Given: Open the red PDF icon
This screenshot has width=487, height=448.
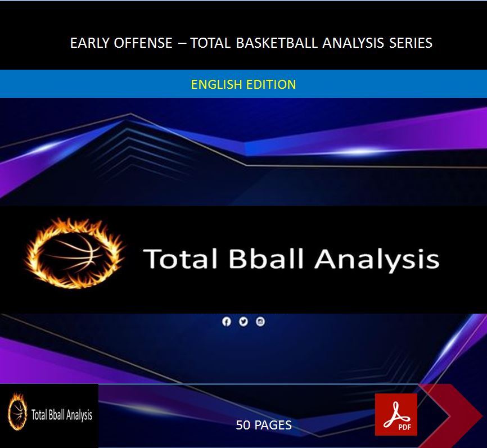Looking at the screenshot, I should (x=396, y=414).
